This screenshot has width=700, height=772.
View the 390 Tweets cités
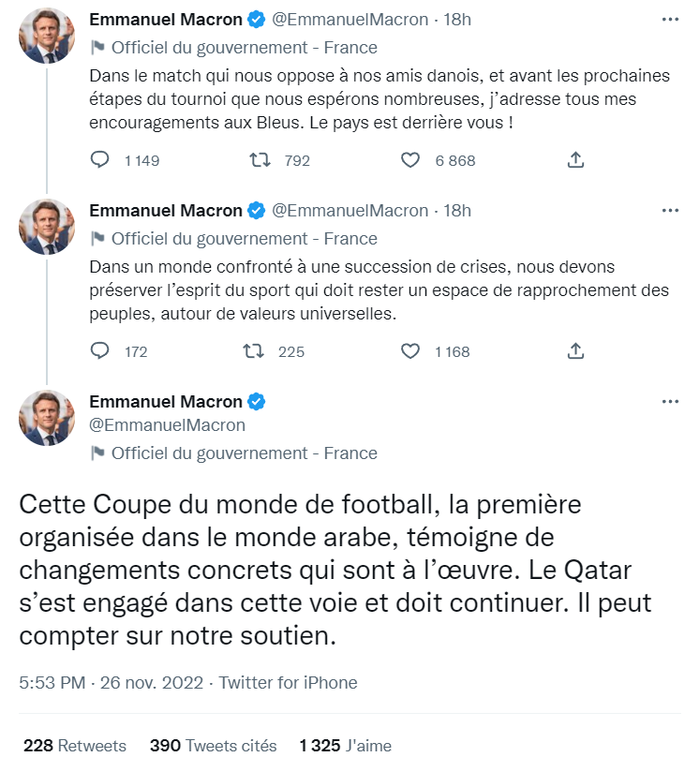click(x=214, y=746)
